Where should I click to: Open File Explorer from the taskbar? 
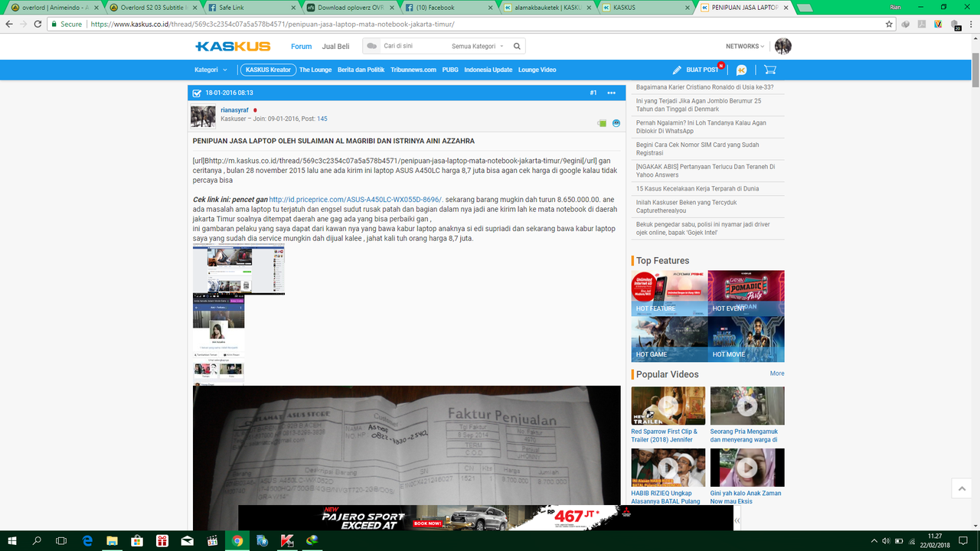pos(113,540)
